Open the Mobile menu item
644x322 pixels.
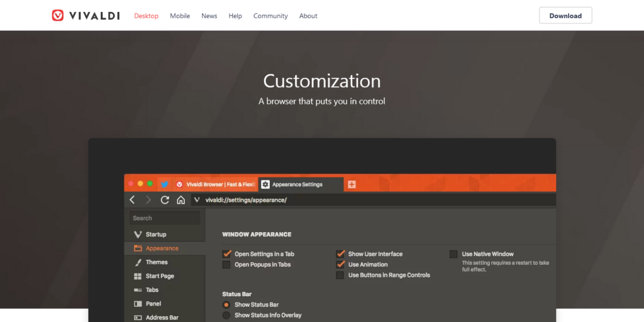(180, 16)
